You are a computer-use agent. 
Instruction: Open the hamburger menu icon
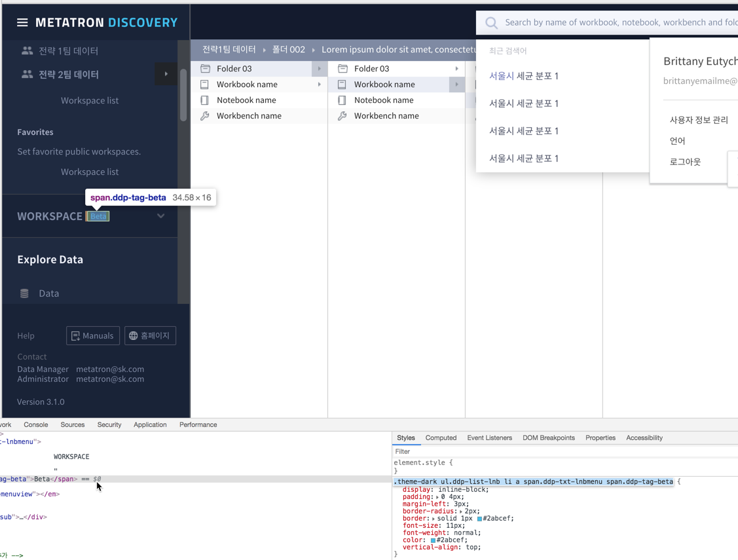point(22,22)
